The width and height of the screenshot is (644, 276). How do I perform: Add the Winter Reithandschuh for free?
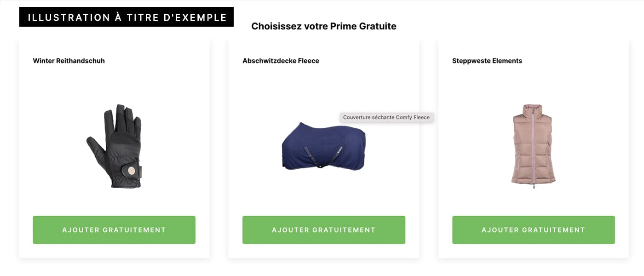[114, 230]
